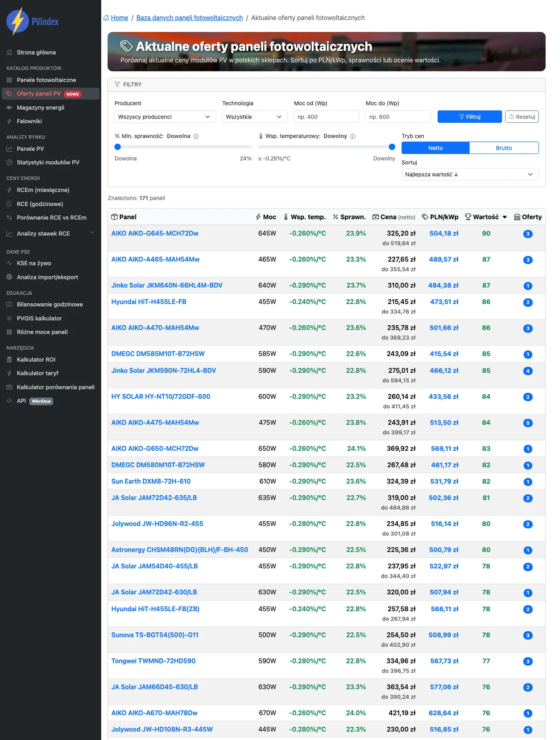The height and width of the screenshot is (740, 560).
Task: Click the Moc od (Wp) input field
Action: tap(326, 117)
